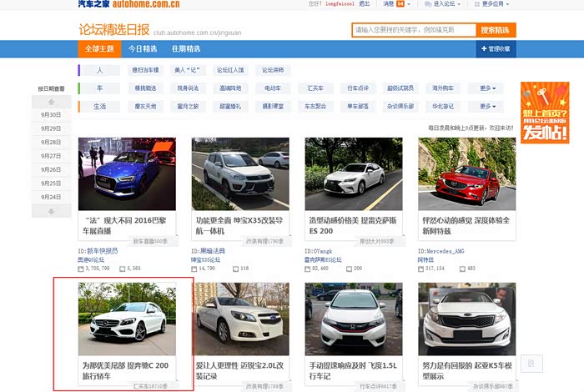Expand 更多 in the 生活 category row
Viewport: 584px width, 392px height.
point(487,107)
